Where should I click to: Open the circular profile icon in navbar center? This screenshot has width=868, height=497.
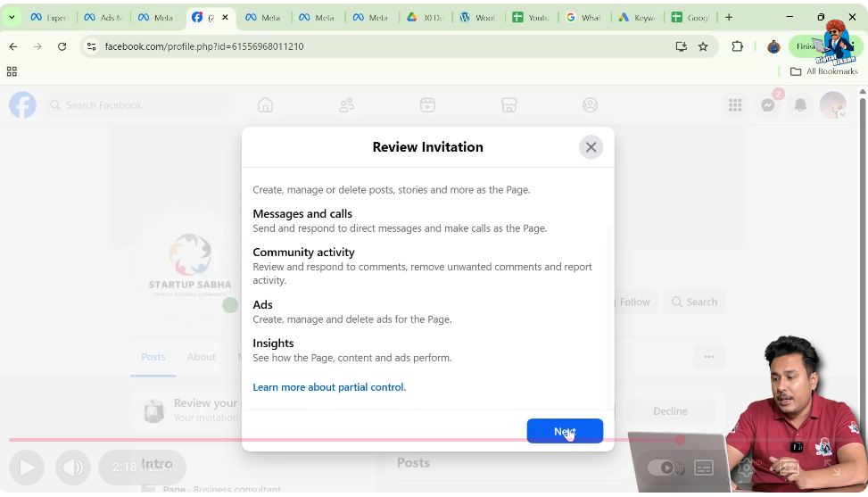point(590,105)
